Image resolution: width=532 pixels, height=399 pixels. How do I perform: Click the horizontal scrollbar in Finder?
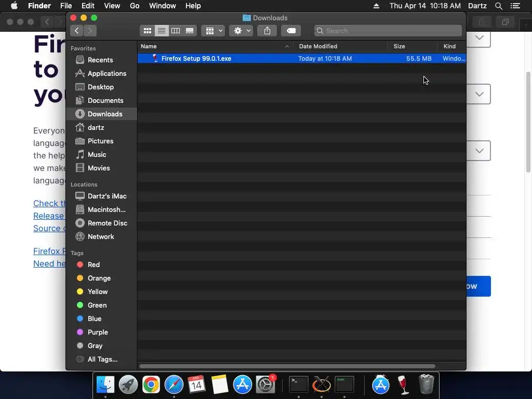click(287, 366)
